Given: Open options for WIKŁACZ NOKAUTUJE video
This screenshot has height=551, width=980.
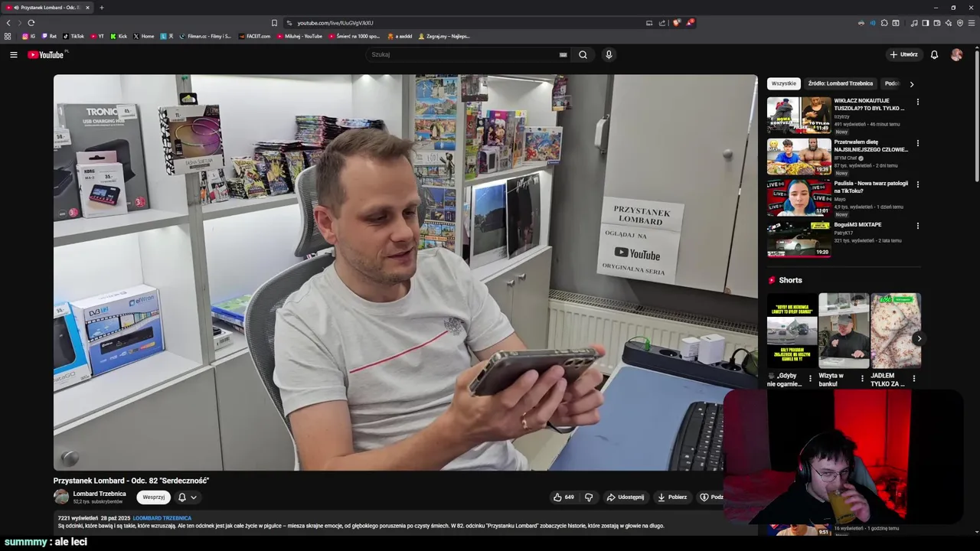Looking at the screenshot, I should tap(917, 102).
